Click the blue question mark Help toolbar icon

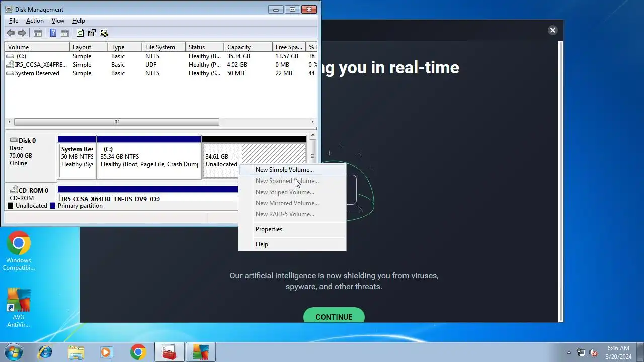[x=53, y=33]
